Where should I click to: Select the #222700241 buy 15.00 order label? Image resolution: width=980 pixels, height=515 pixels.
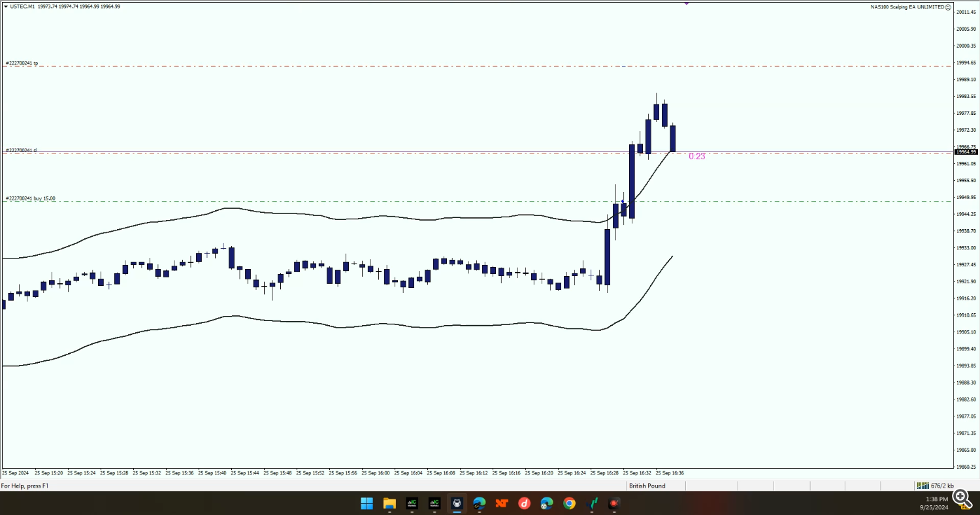[x=30, y=198]
